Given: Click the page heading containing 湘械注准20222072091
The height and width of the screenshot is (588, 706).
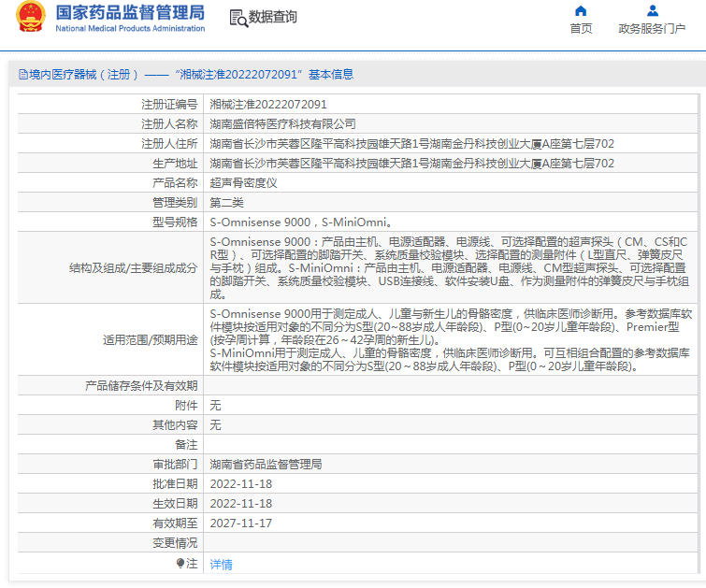Looking at the screenshot, I should (186, 74).
